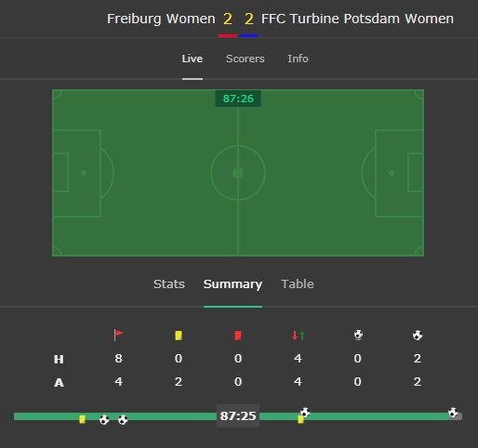Viewport: 478px width, 448px height.
Task: Switch to the Scorers tab
Action: point(246,59)
